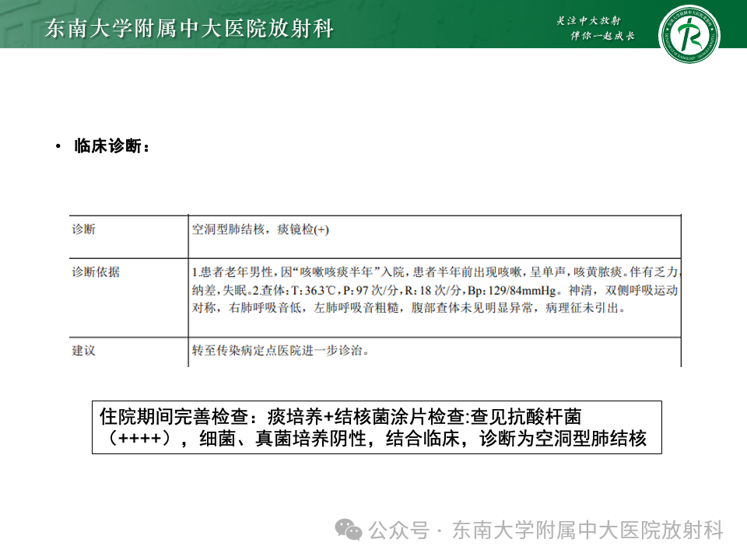Click the cell 转至传染病定点医院进一步诊治
Viewport: 747px width, 560px height.
point(281,351)
